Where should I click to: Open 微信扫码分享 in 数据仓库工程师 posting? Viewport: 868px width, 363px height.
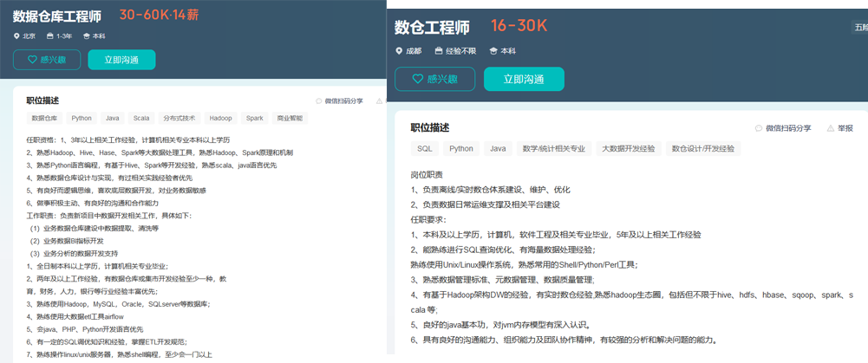click(x=343, y=100)
